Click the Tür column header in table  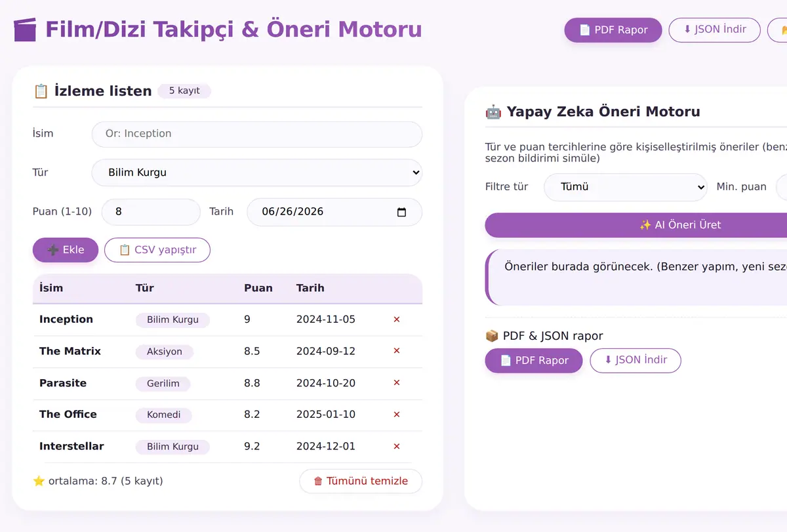pos(145,288)
